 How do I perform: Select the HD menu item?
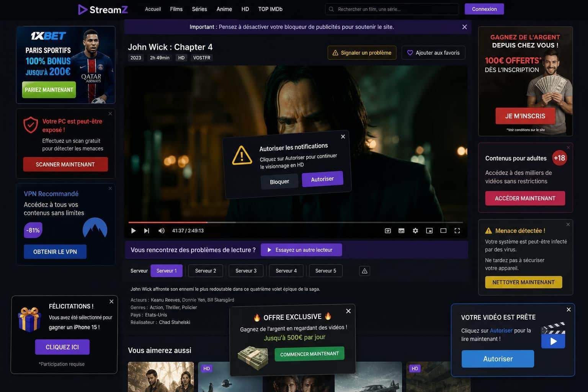(245, 9)
